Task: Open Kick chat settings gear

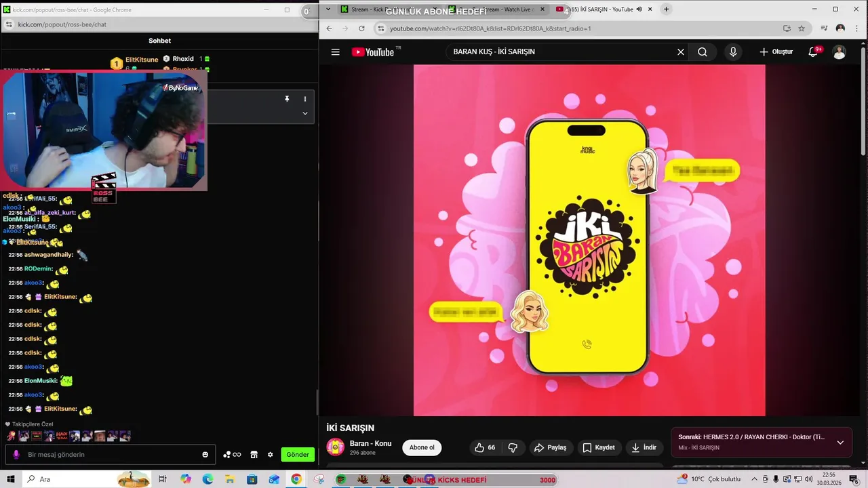Action: (270, 455)
